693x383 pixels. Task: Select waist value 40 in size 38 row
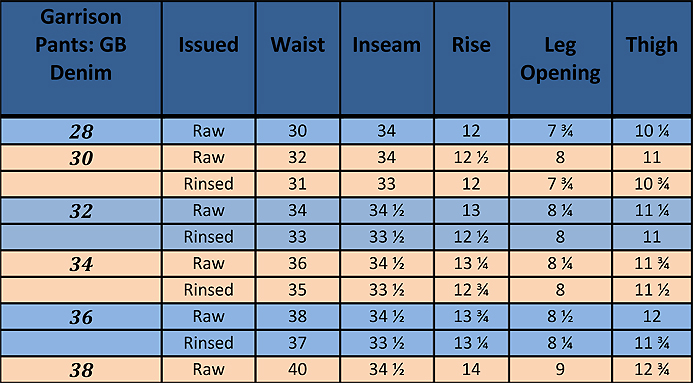298,369
